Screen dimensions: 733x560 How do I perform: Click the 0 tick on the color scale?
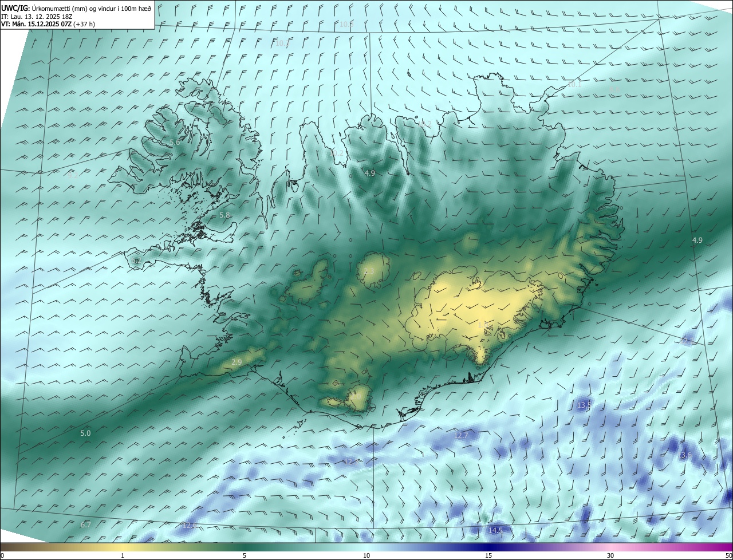2,556
